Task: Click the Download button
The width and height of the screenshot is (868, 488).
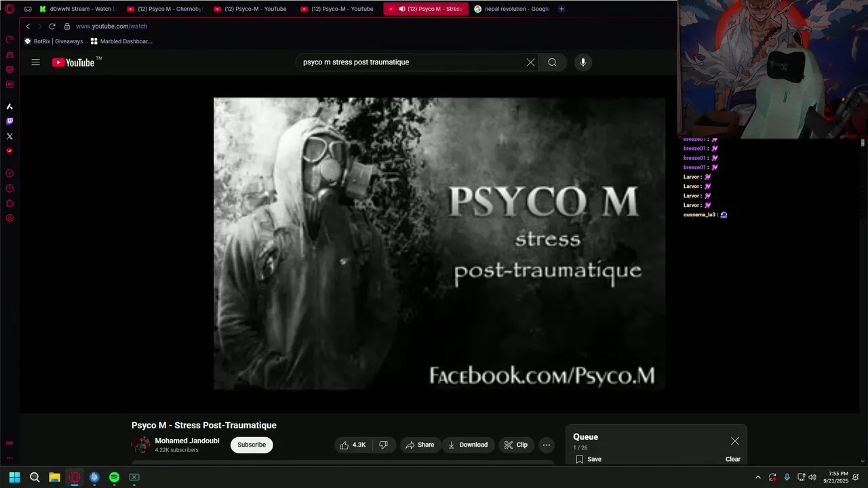Action: click(468, 445)
